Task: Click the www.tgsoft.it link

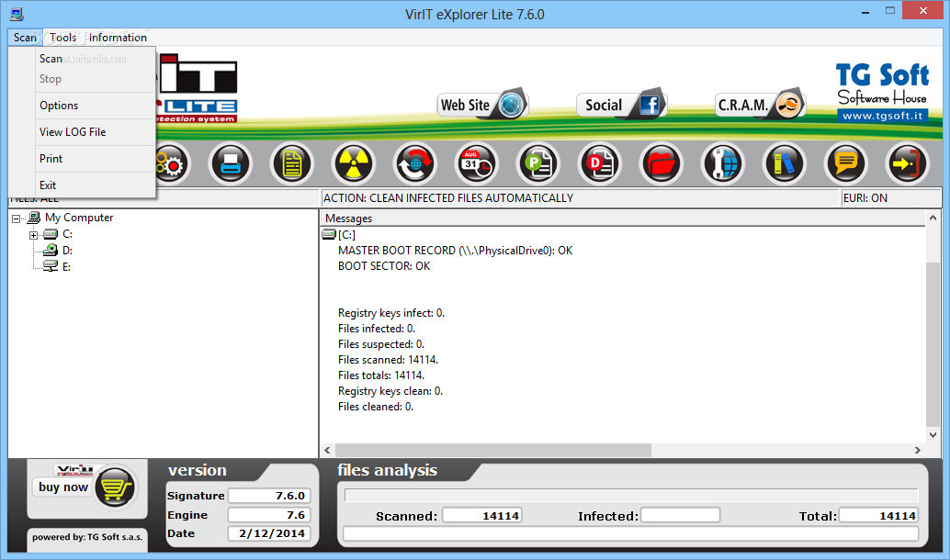Action: 883,116
